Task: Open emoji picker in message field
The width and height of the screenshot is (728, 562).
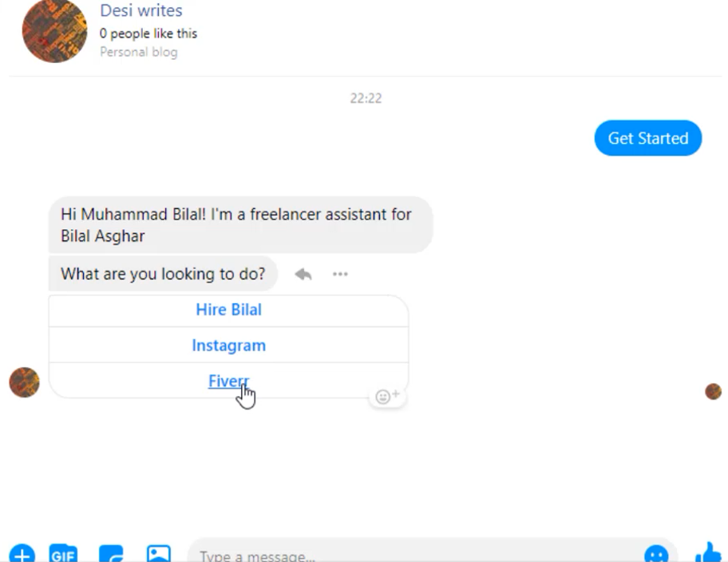Action: tap(656, 554)
